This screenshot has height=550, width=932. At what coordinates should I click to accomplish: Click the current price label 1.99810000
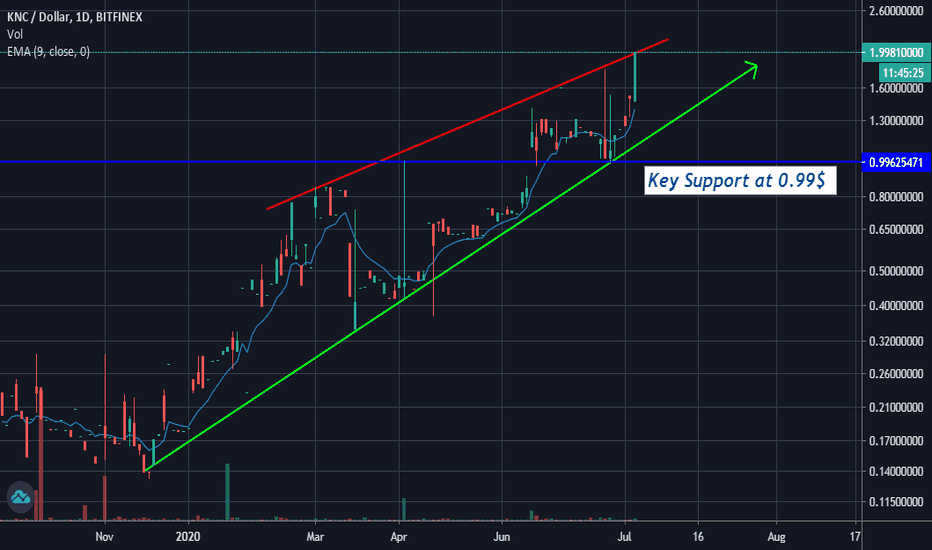point(896,52)
